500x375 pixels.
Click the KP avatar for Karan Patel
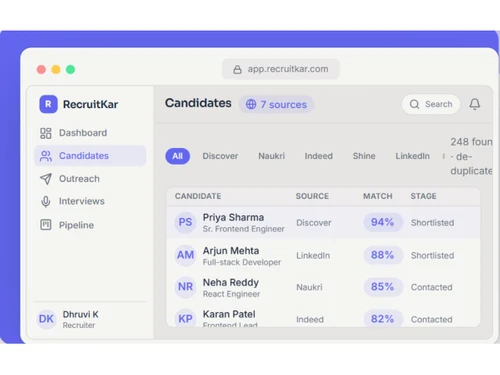point(185,318)
